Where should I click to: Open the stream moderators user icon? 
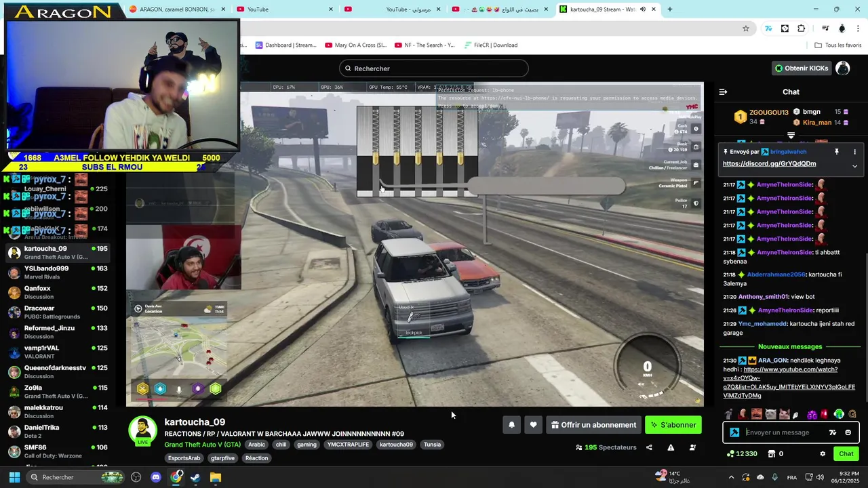[692, 447]
